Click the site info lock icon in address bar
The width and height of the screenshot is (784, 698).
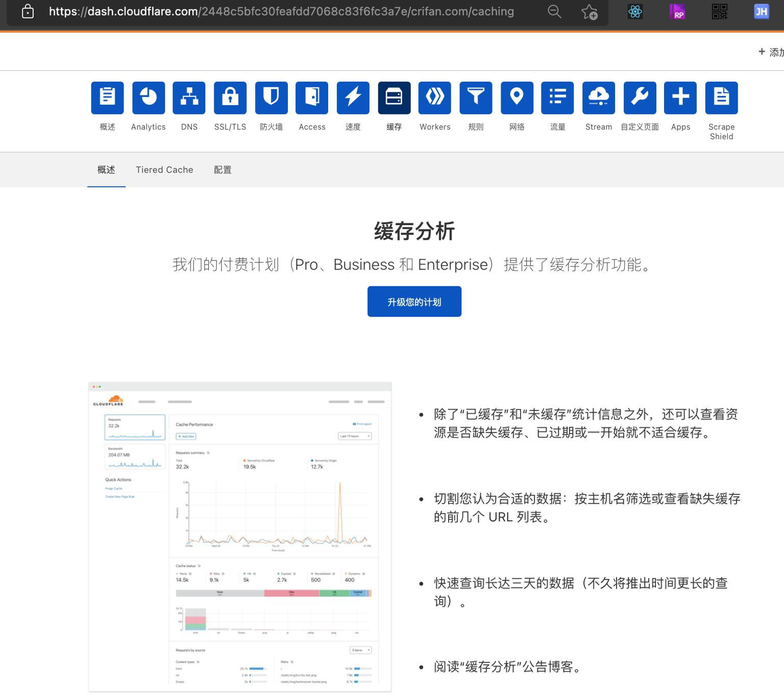[28, 11]
